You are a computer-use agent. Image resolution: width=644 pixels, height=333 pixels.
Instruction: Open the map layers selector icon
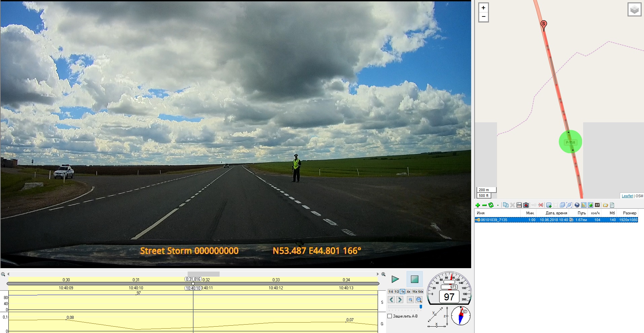tap(634, 10)
